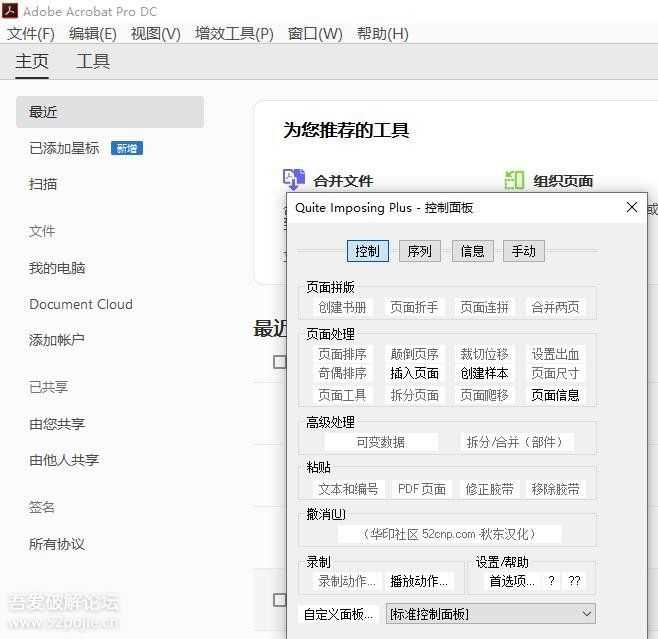This screenshot has width=658, height=639.
Task: Click the 页面爬移 button
Action: pos(484,395)
